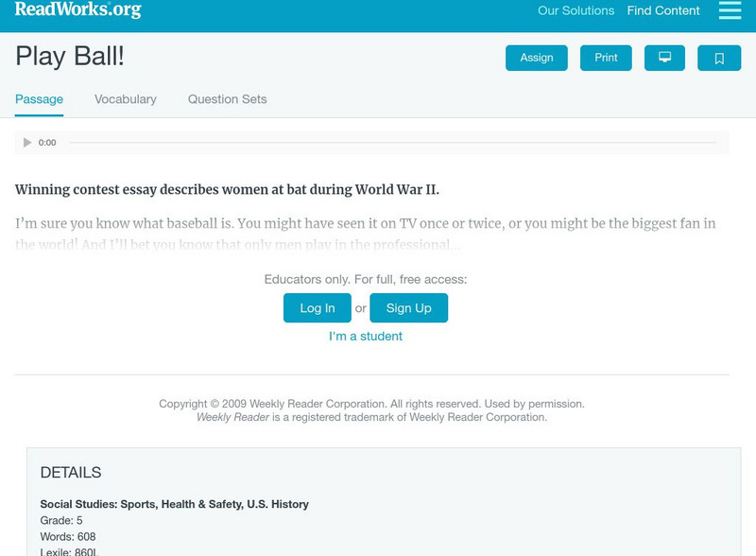756x556 pixels.
Task: Bookmark the Play Ball! passage
Action: (720, 58)
